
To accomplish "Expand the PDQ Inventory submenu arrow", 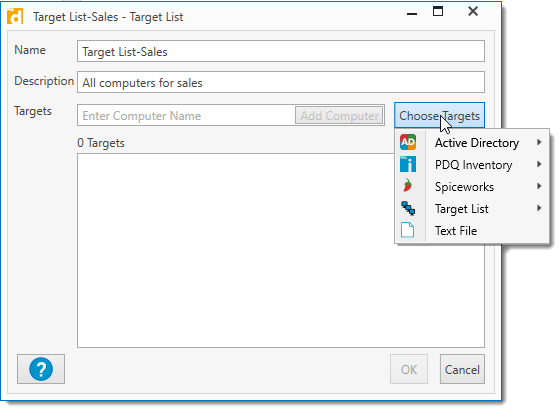I will tap(539, 164).
